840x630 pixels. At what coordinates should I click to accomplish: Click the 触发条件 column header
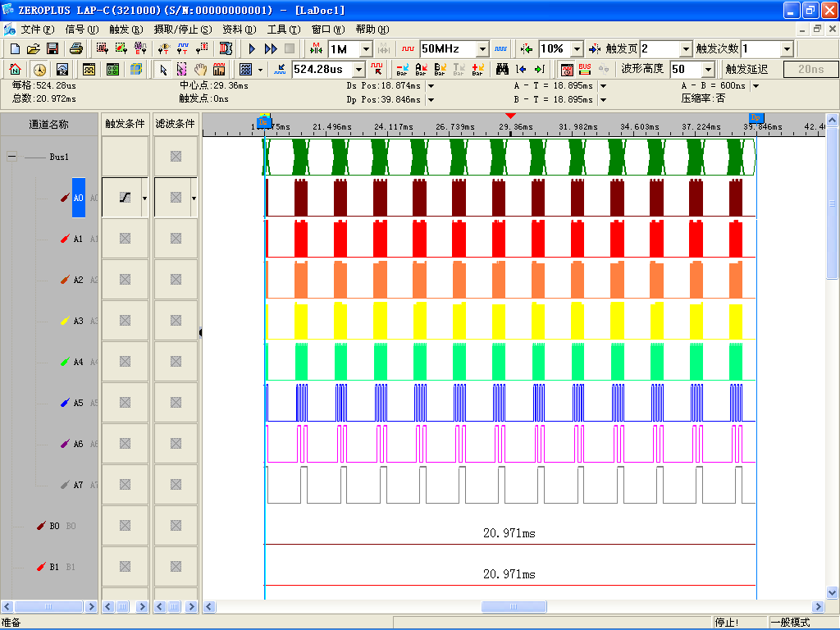125,124
